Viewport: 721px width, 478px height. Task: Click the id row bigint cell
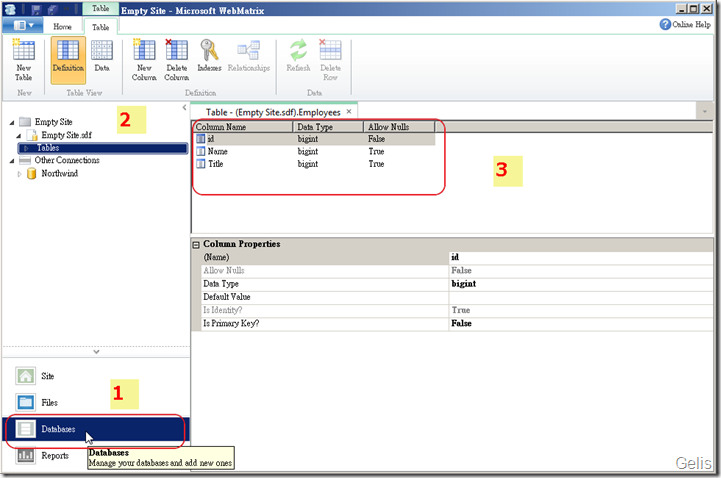308,139
